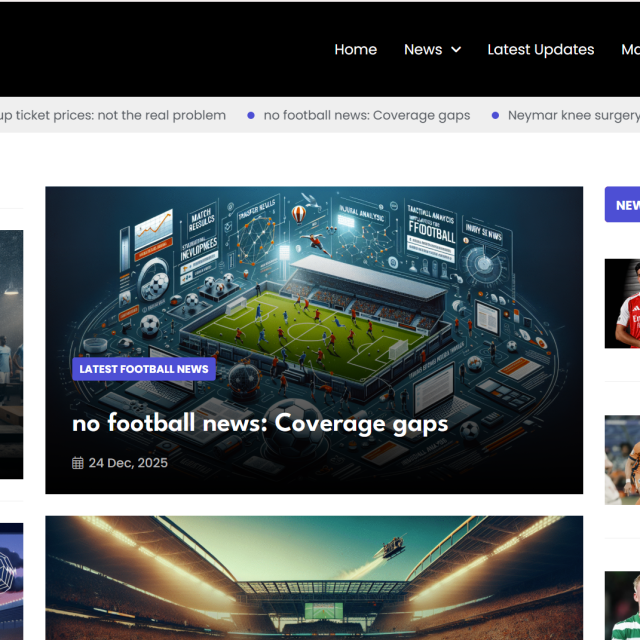Open the green-white striped player thumbnail
This screenshot has width=640, height=640.
622,606
